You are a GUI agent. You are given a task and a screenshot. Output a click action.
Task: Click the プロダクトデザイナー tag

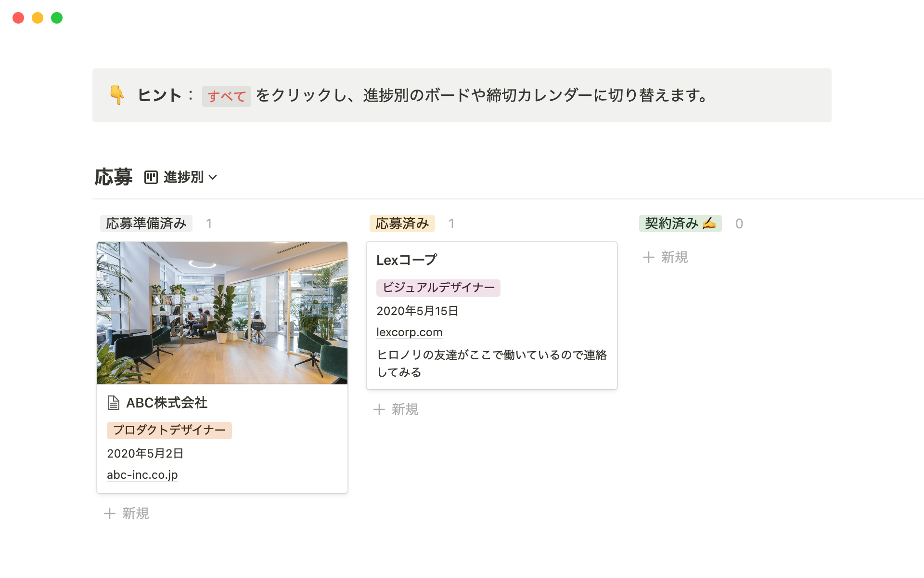[169, 430]
